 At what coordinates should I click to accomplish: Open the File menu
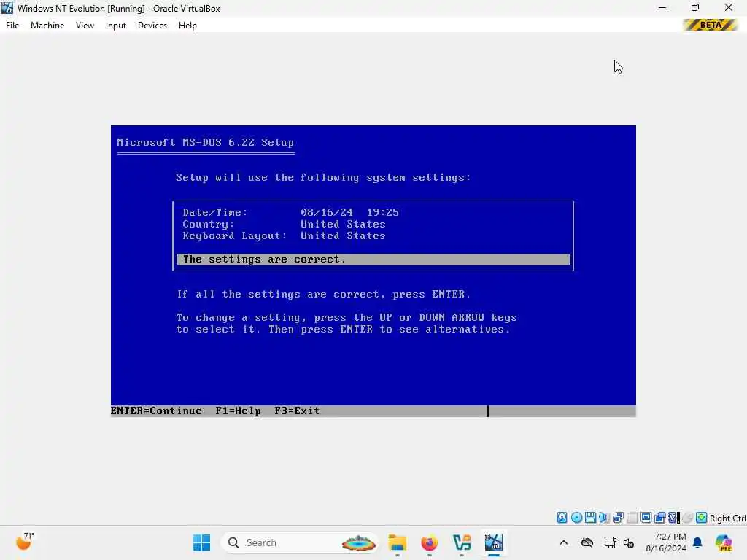(12, 26)
